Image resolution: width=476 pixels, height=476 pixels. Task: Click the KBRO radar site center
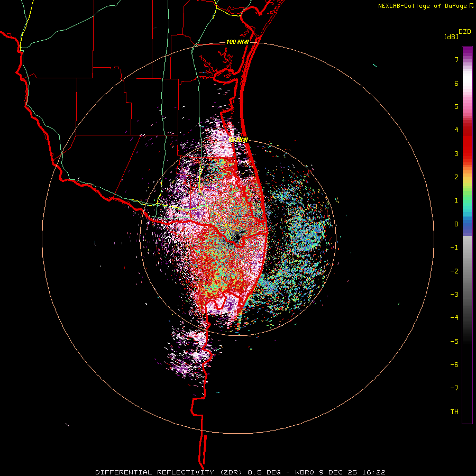[237, 237]
